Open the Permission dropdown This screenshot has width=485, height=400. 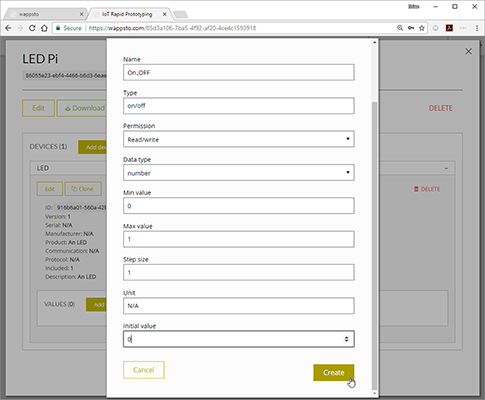(239, 139)
